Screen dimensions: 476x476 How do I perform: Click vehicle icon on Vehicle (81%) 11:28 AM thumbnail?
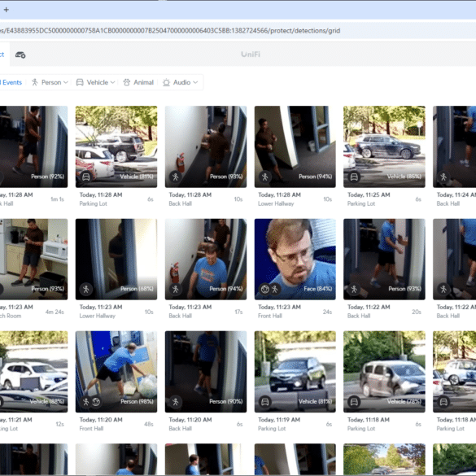86,177
